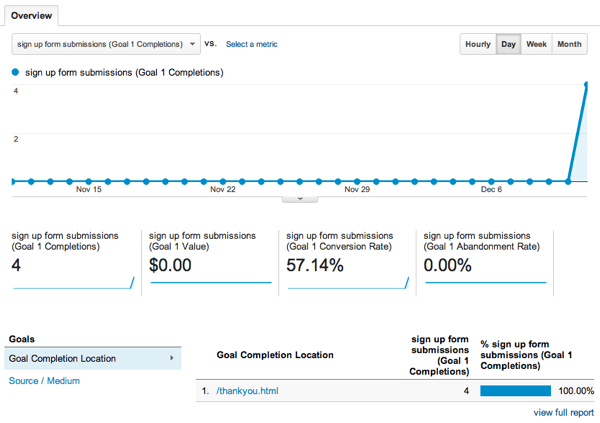The width and height of the screenshot is (600, 423).
Task: Click the arrow beside Goal Completion Location
Action: pos(171,358)
